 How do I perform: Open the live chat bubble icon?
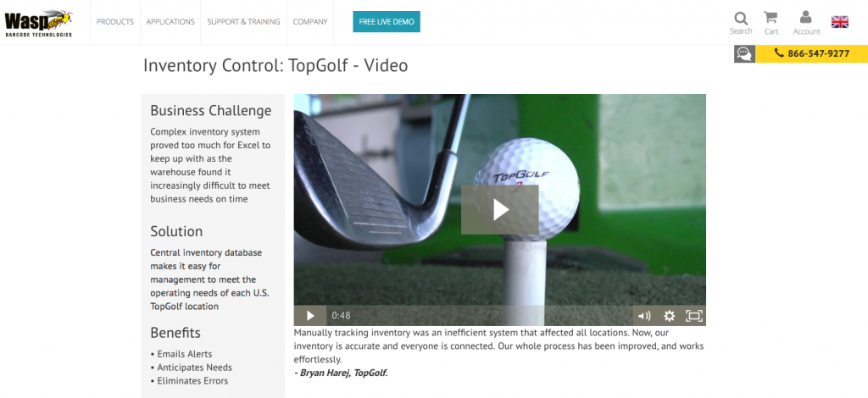coord(744,53)
